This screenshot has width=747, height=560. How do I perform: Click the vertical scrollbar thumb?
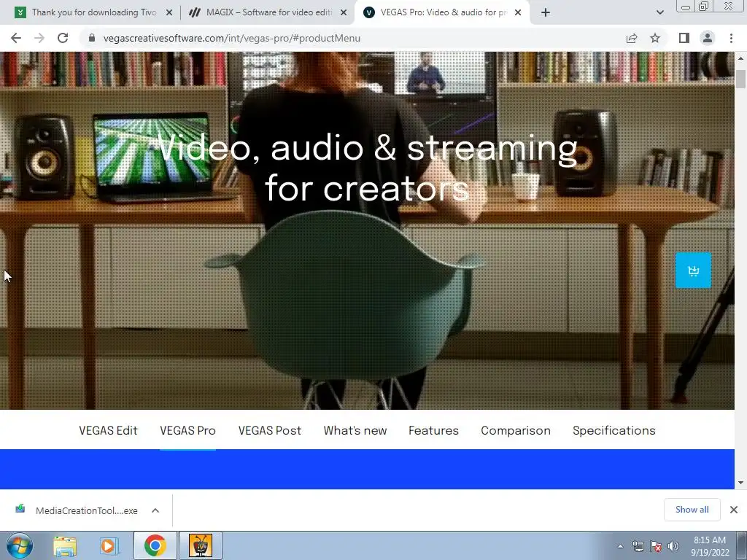click(x=741, y=79)
